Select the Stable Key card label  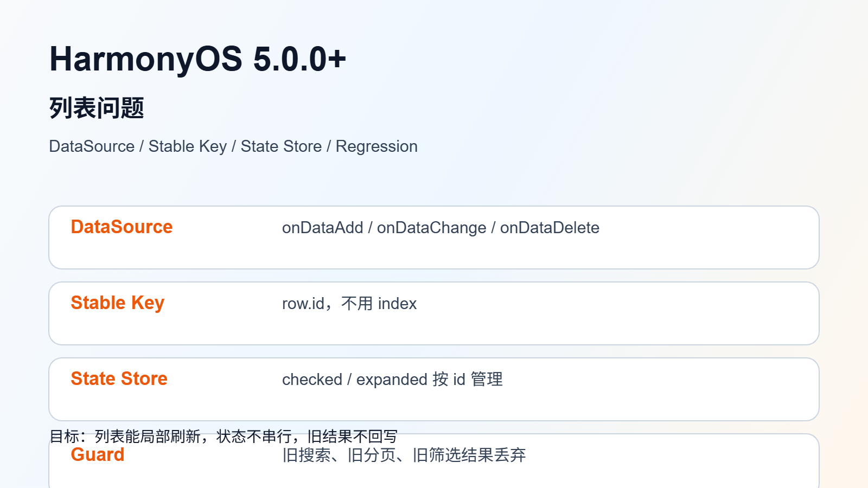click(117, 303)
